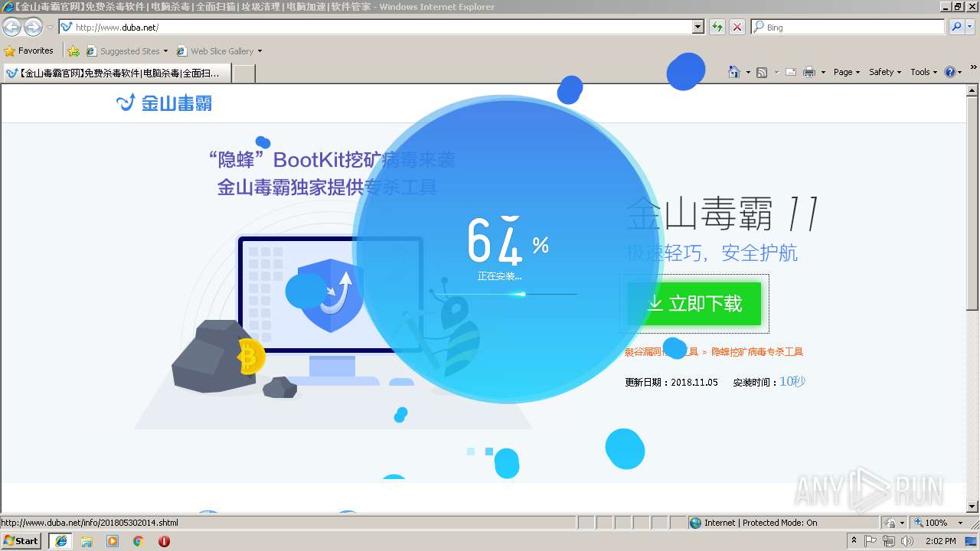This screenshot has width=980, height=551.
Task: Expand the address bar URL history dropdown
Action: (697, 27)
